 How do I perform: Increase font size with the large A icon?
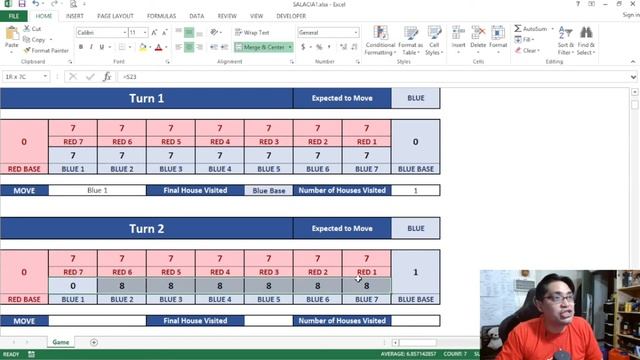154,32
